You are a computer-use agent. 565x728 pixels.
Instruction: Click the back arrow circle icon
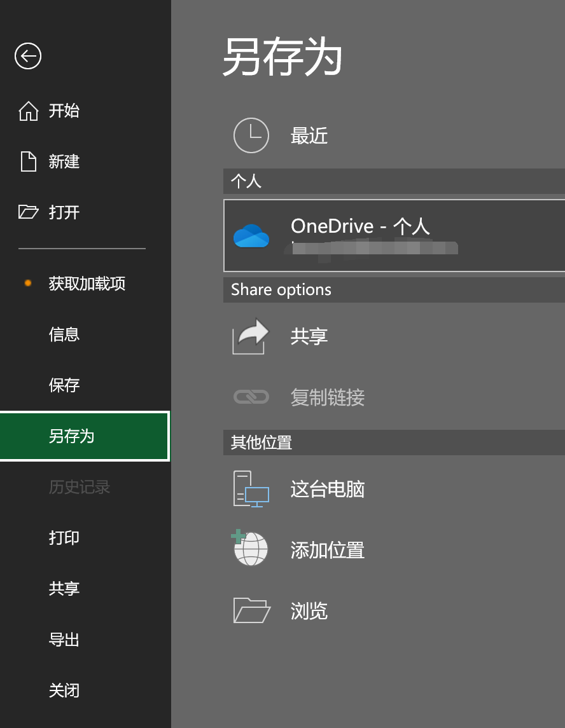tap(28, 56)
